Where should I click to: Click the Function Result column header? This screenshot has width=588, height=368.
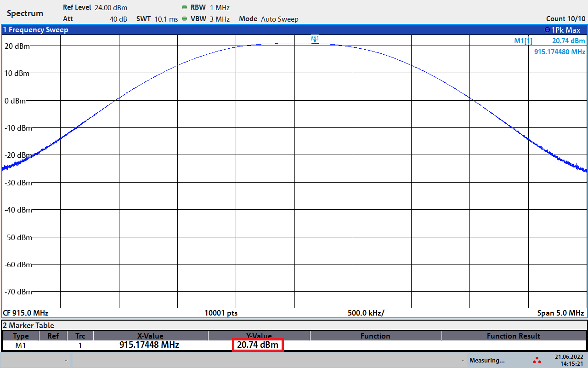pos(514,336)
